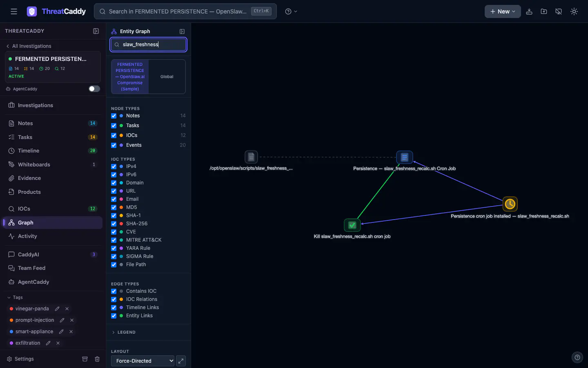This screenshot has height=368, width=588.
Task: Click the file path IOC graph node
Action: coord(251,157)
